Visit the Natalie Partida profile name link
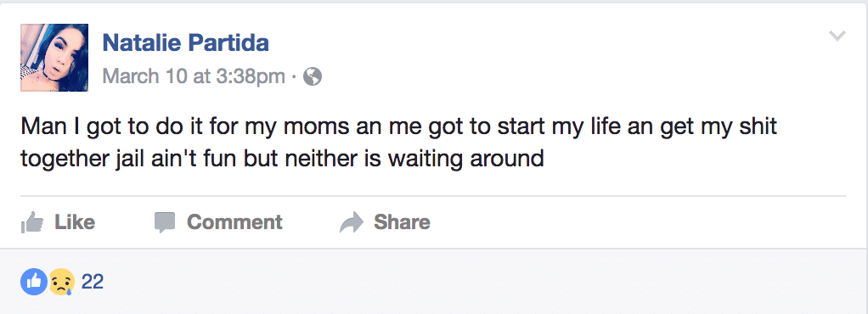868x314 pixels. 185,42
